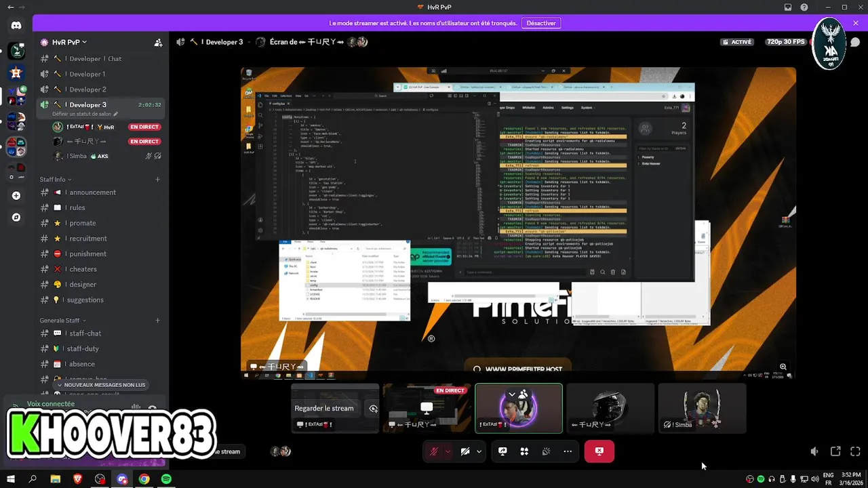Open the cheaters channel
This screenshot has height=488, width=868.
(x=100, y=269)
